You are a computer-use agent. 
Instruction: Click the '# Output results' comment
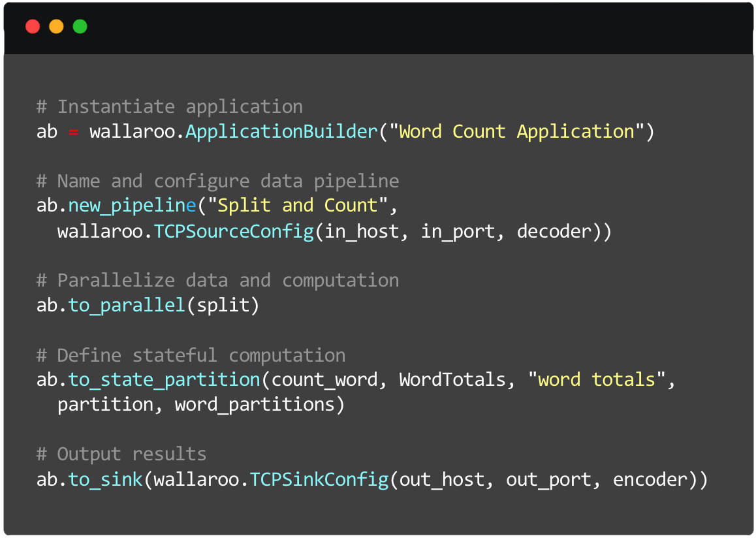(121, 454)
